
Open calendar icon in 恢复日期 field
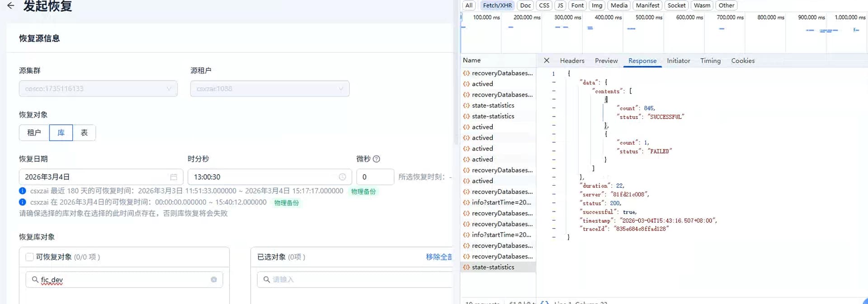pyautogui.click(x=174, y=177)
